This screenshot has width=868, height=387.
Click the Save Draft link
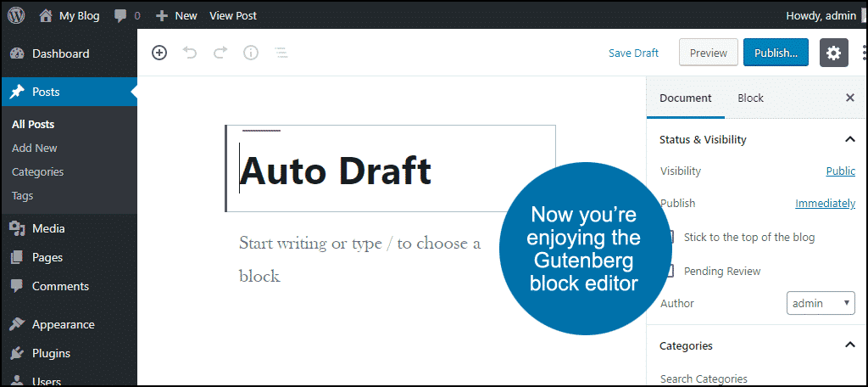coord(633,53)
